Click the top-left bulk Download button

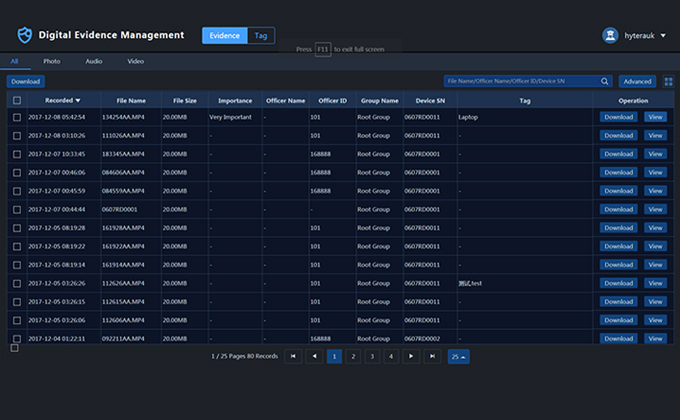click(x=26, y=81)
